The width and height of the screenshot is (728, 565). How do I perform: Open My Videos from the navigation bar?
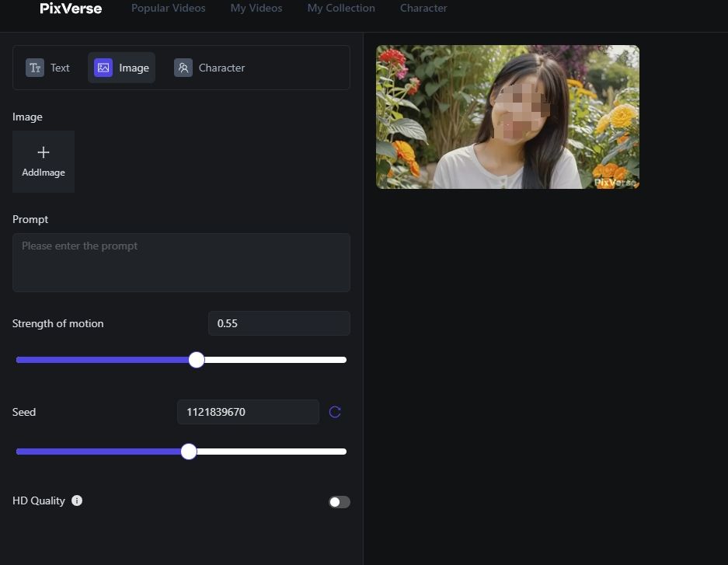[256, 8]
